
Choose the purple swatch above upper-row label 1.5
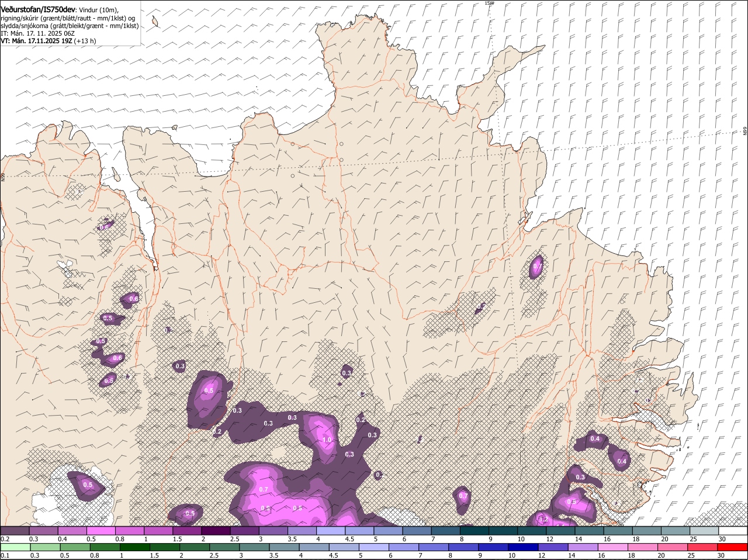click(187, 531)
